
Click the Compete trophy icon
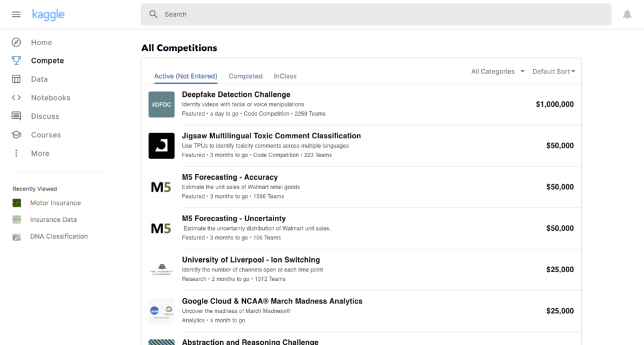click(16, 61)
